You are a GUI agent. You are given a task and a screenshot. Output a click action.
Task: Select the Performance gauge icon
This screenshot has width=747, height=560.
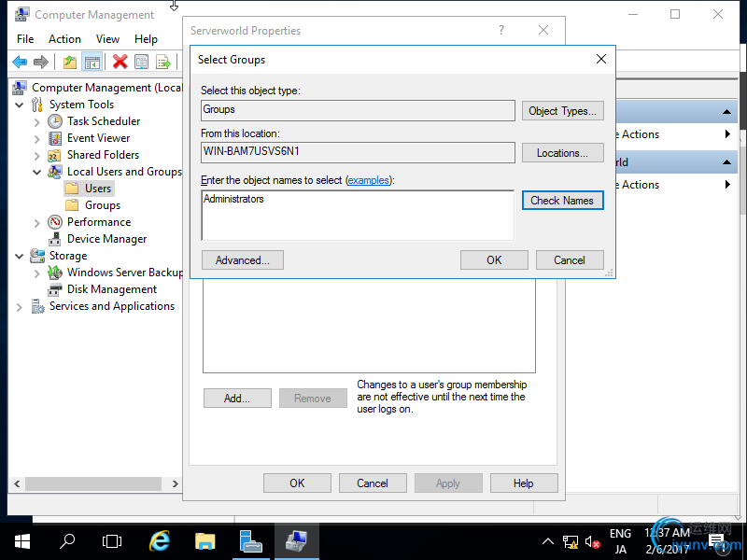(x=55, y=222)
